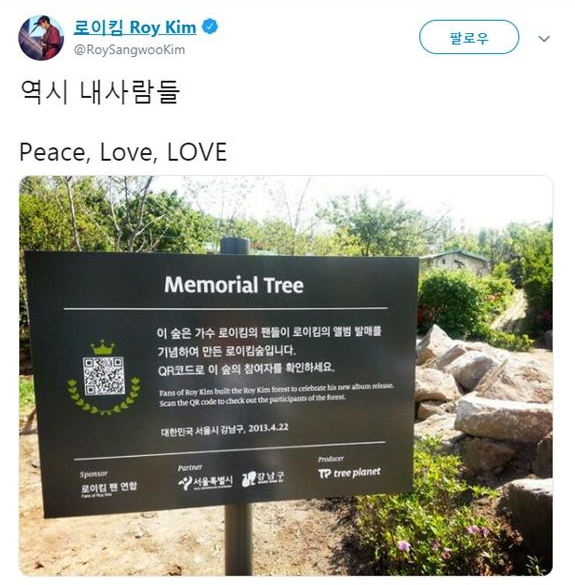
Task: Open Roy Kim's profile avatar
Action: click(x=41, y=38)
